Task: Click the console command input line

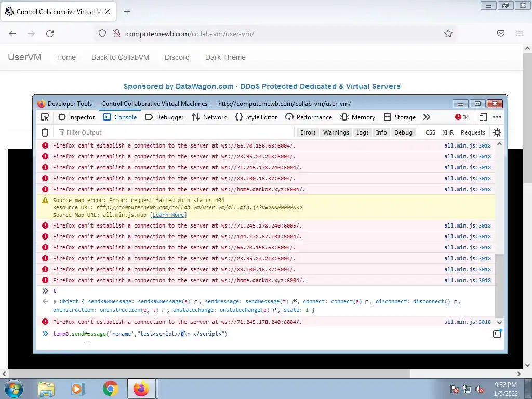Action: [270, 334]
